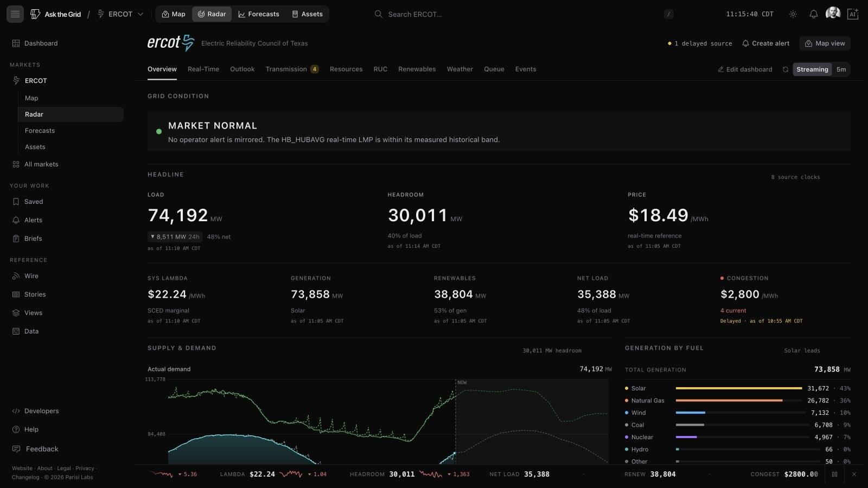Open the Developers section
This screenshot has width=868, height=488.
36,411
